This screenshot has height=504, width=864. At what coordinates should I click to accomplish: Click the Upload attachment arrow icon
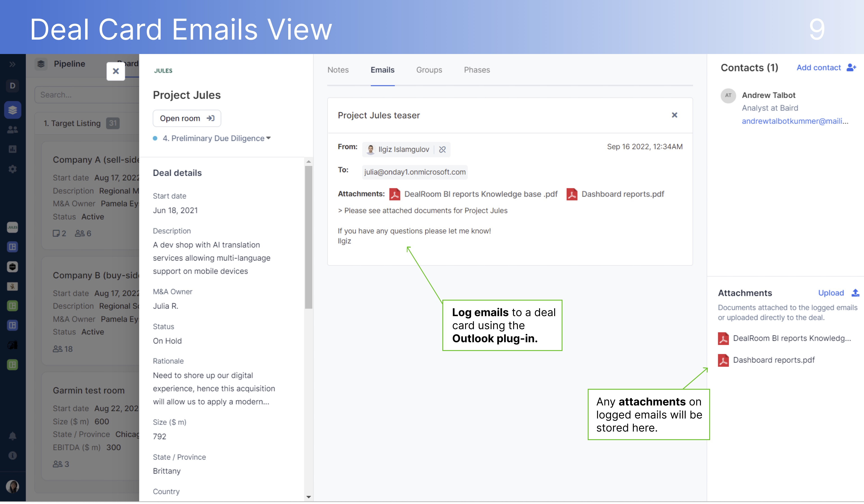click(855, 293)
